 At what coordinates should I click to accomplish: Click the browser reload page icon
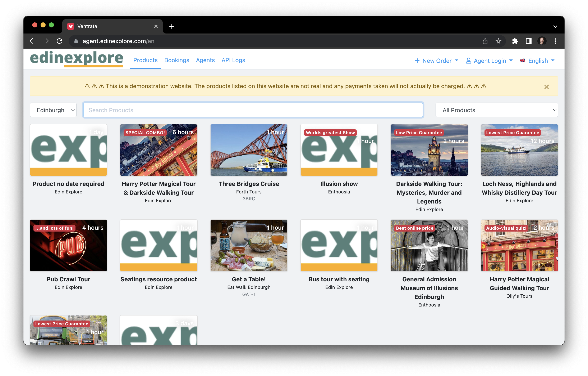(59, 41)
